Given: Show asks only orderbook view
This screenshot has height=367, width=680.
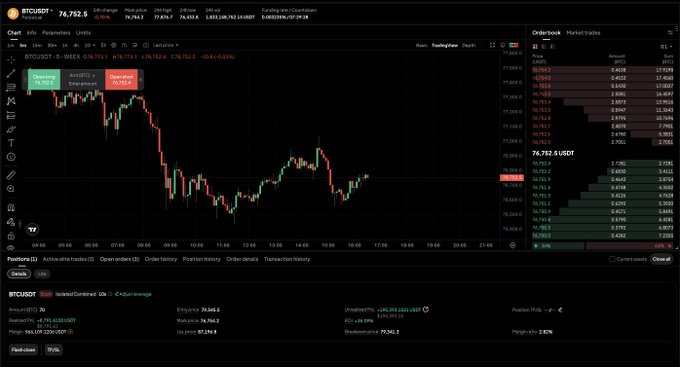Looking at the screenshot, I should pos(544,46).
